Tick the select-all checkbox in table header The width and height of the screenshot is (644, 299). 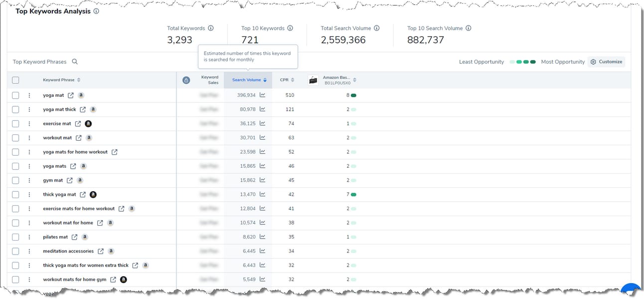coord(15,80)
